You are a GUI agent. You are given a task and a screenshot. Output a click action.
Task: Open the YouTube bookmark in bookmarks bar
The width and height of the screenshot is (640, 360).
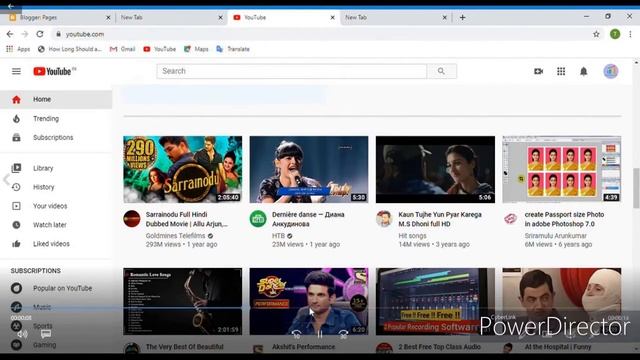click(x=160, y=49)
